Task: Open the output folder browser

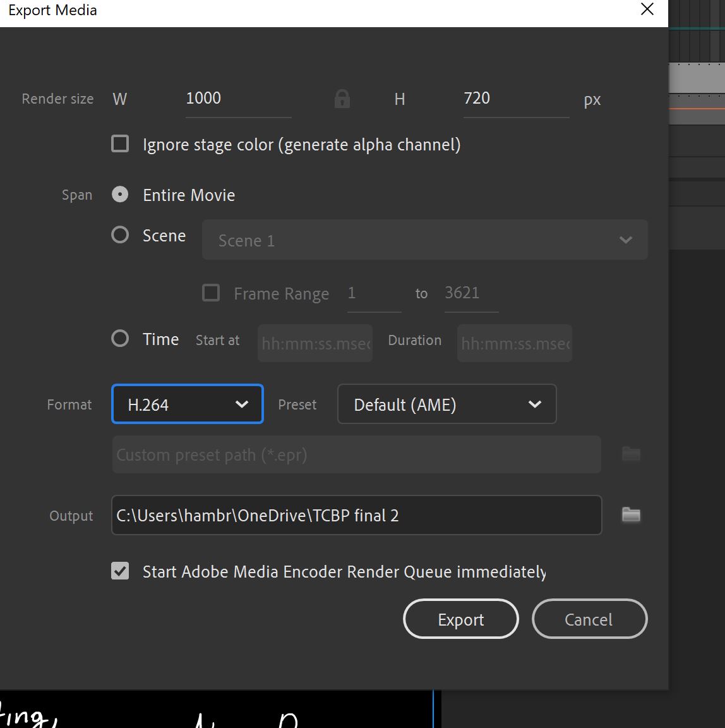Action: tap(630, 514)
